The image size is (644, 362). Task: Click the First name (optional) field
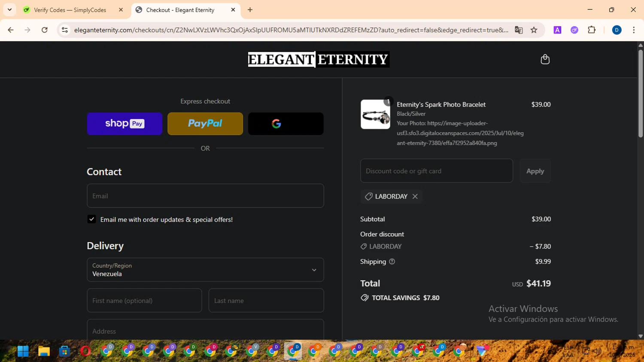pyautogui.click(x=144, y=301)
